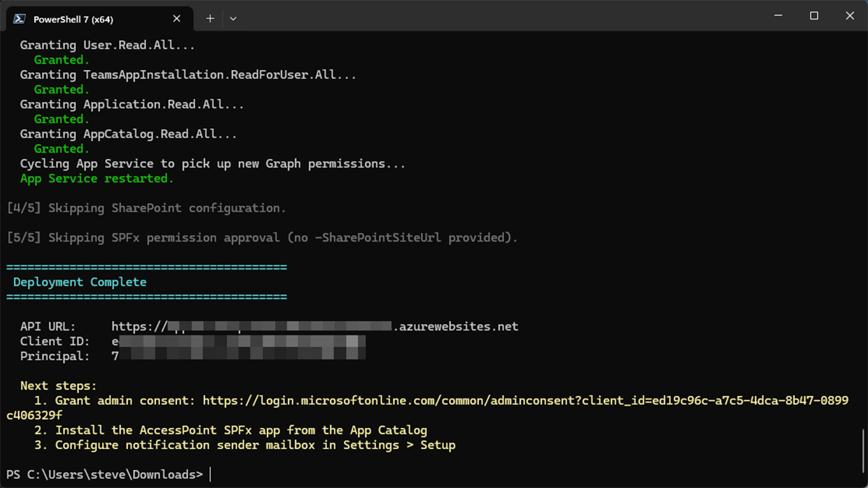Click the Install the AccessPoint SPFx app step

(x=239, y=429)
